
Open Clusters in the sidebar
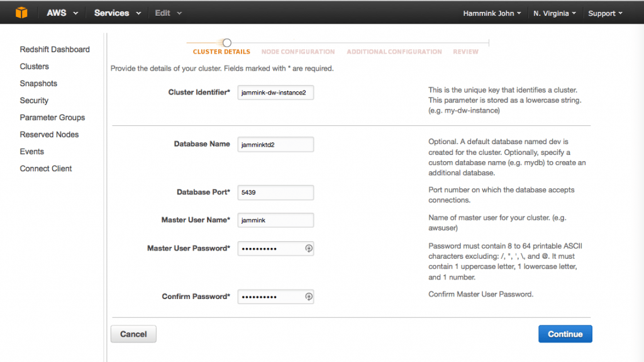coord(34,66)
